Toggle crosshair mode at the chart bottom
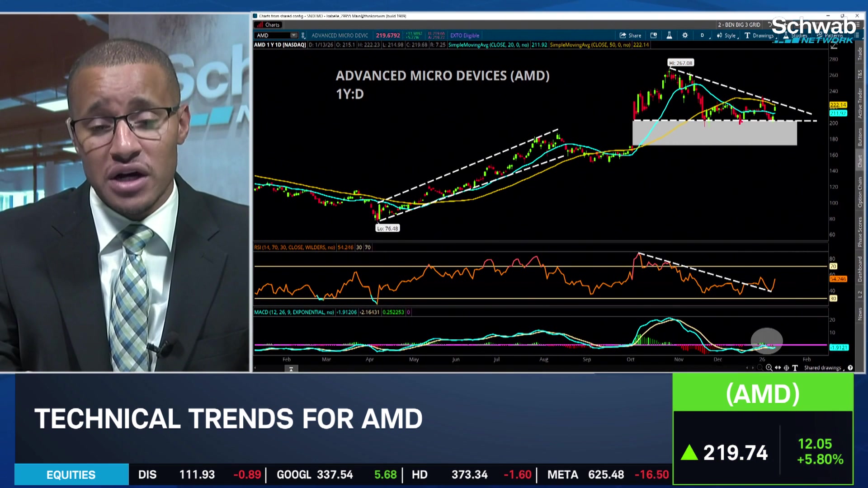The height and width of the screenshot is (488, 868). [787, 367]
